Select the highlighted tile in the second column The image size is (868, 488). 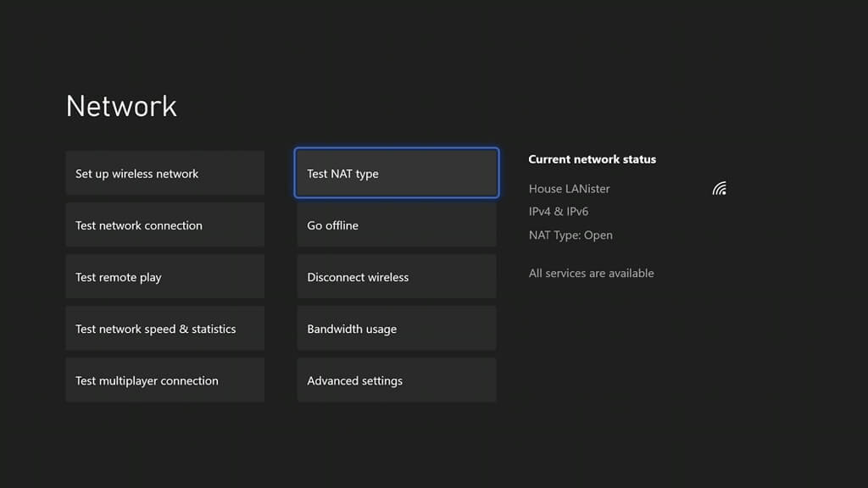click(x=396, y=173)
